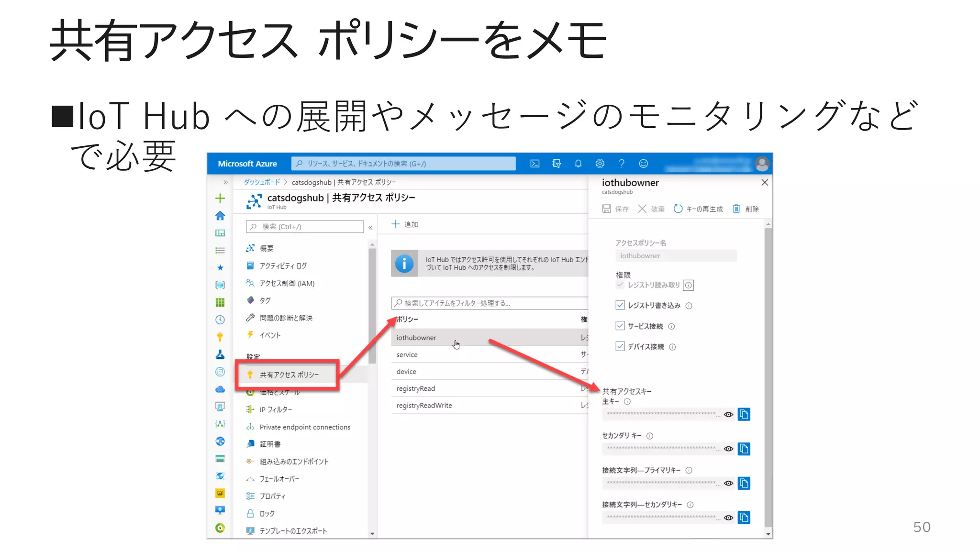Open Cloud Shell icon in Azure header
980x551 pixels.
pos(535,164)
